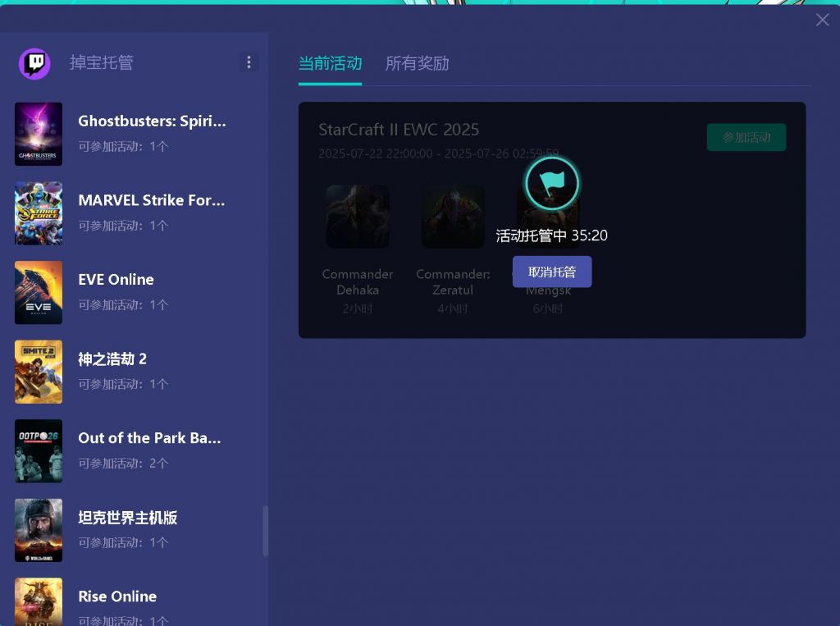
Task: Click the 参加活动 button
Action: pyautogui.click(x=746, y=137)
